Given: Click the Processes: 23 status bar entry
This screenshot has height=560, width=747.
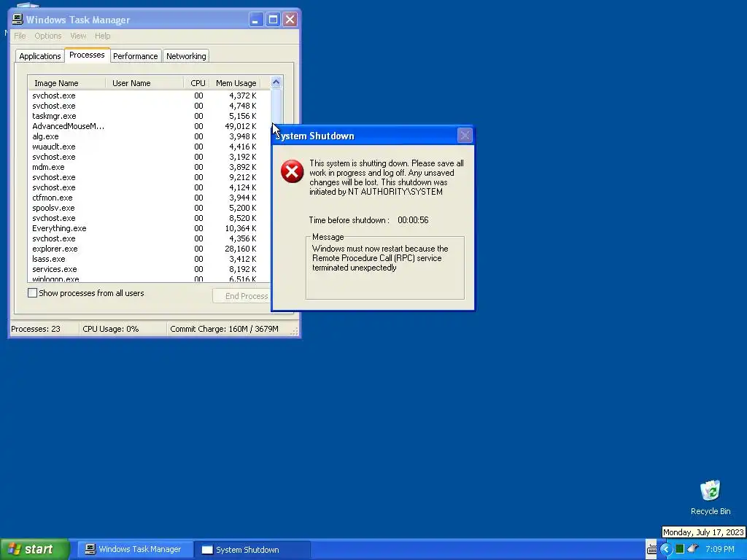Looking at the screenshot, I should (x=36, y=329).
